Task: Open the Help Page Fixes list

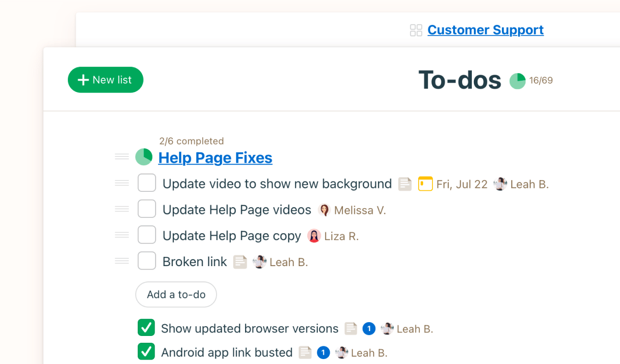Action: (215, 158)
